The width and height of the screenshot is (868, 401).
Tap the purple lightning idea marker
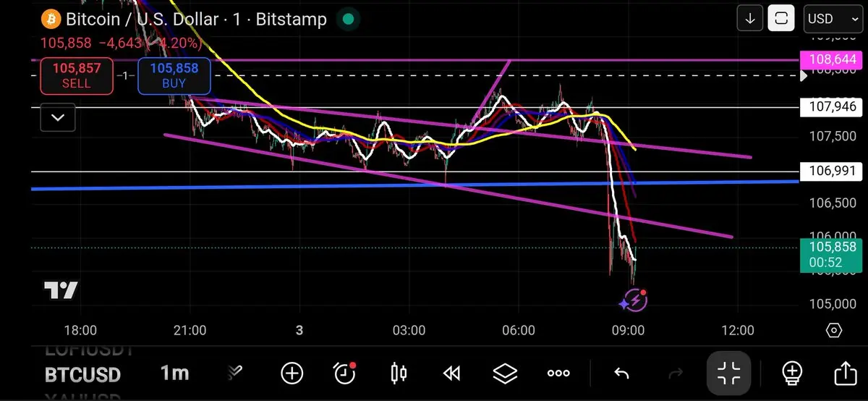tap(635, 299)
